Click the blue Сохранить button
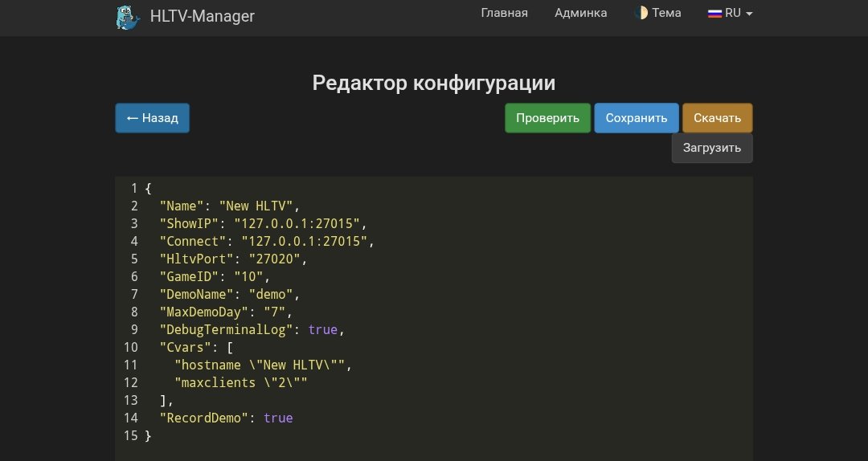The width and height of the screenshot is (868, 461). (636, 118)
